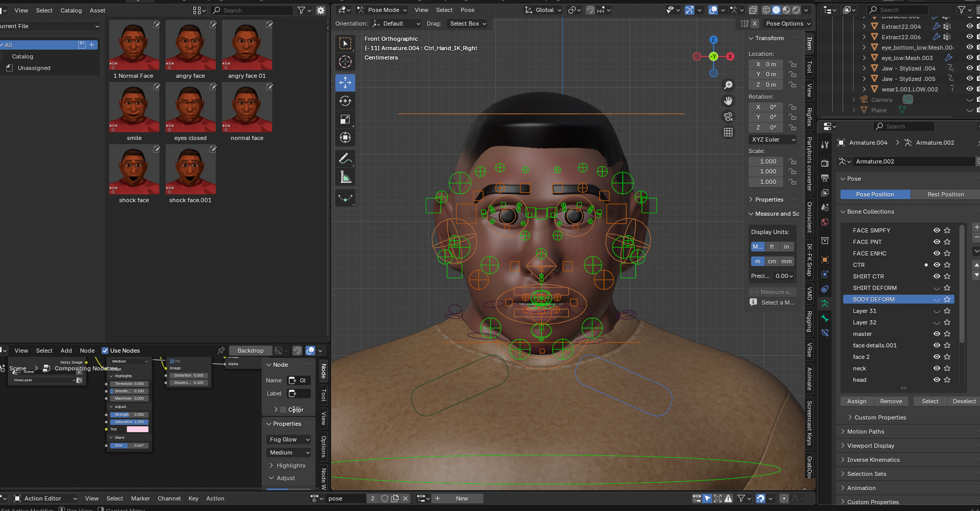Select the Cursor tool
Image resolution: width=980 pixels, height=511 pixels.
point(345,62)
